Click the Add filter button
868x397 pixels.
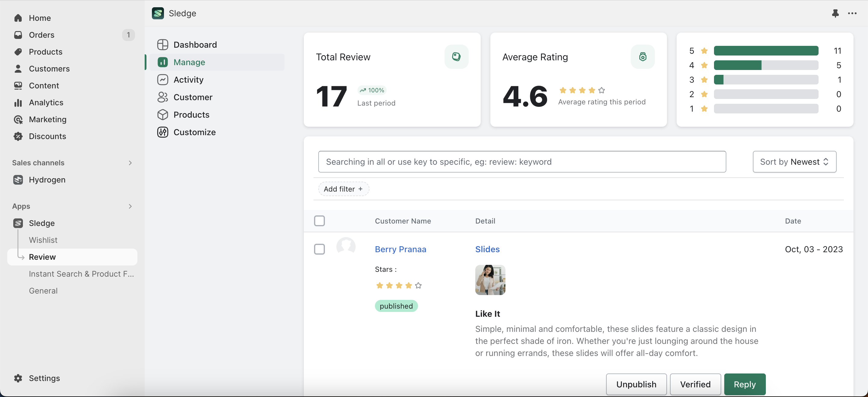click(343, 189)
